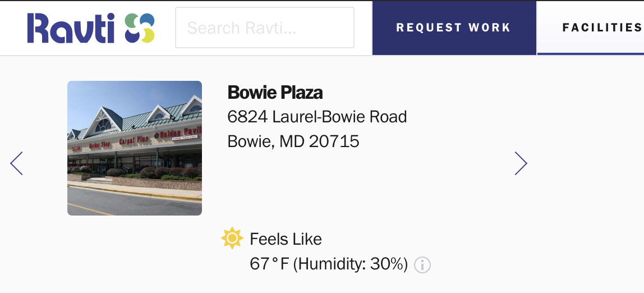
Task: Click the Feels Like weather label
Action: 286,239
